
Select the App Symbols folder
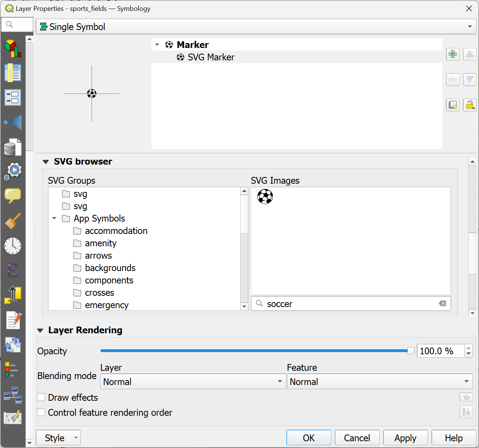point(99,218)
